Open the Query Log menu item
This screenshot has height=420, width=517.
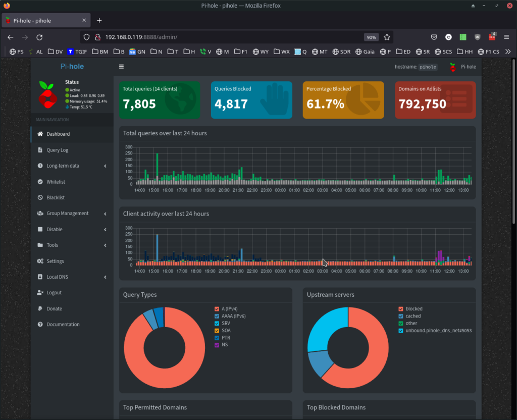coord(72,150)
